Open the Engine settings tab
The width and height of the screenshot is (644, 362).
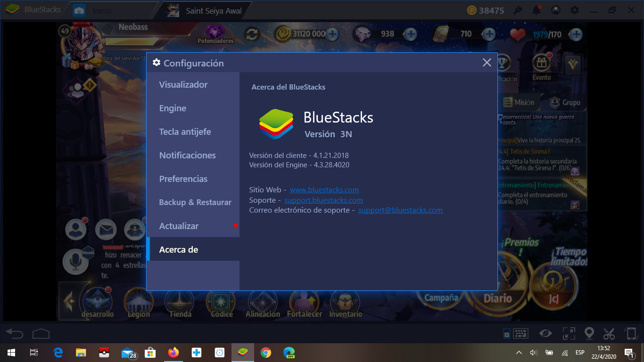coord(193,108)
